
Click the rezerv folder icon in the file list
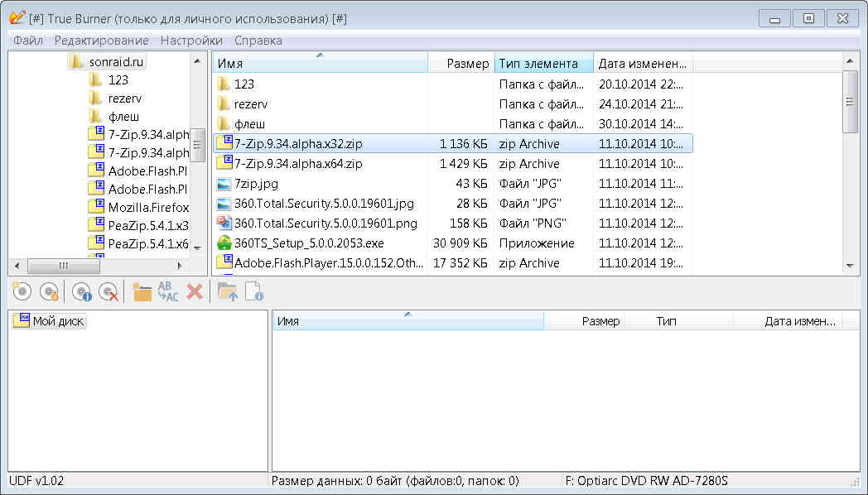tap(224, 104)
